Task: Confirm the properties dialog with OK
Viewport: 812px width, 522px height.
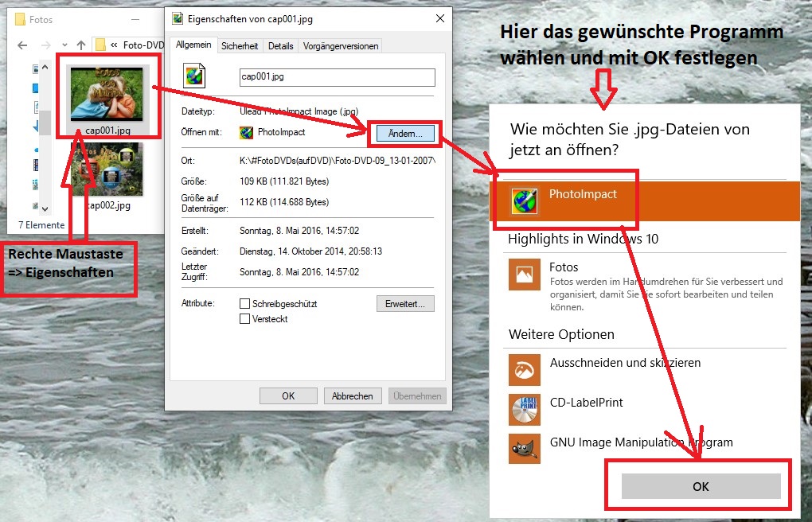Action: [288, 396]
